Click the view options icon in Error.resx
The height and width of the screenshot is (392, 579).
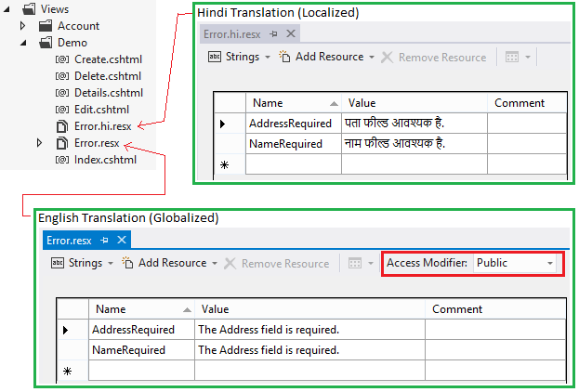[355, 264]
